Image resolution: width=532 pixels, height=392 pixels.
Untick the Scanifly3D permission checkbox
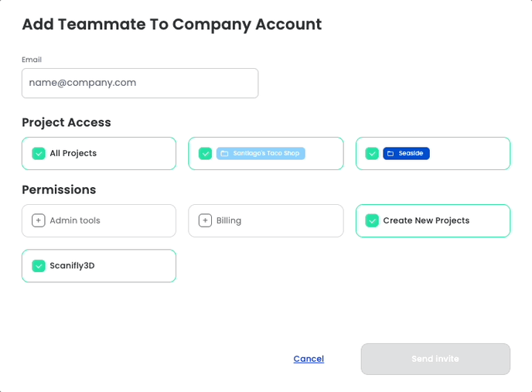[x=39, y=266]
